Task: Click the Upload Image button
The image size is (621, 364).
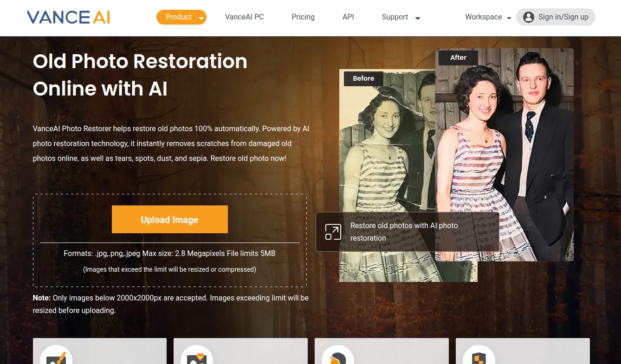Action: pos(170,219)
